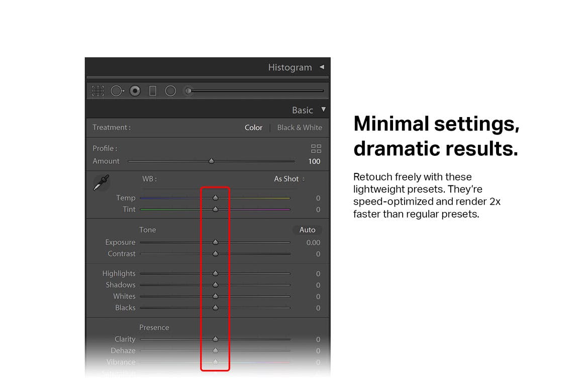588x392 pixels.
Task: Click the Exposure value field
Action: click(313, 243)
